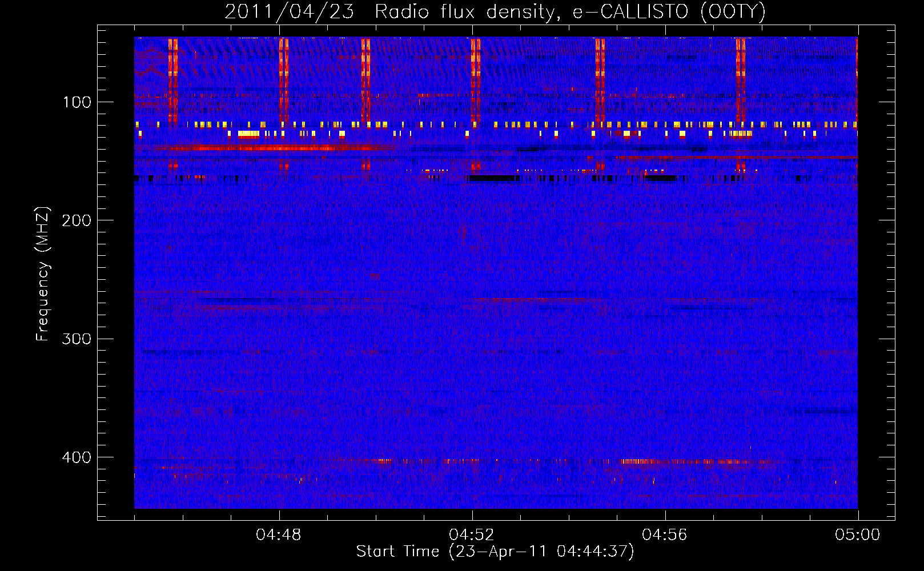Image resolution: width=924 pixels, height=571 pixels.
Task: Click the "Frequency (MHZ)" axis label
Action: (43, 274)
